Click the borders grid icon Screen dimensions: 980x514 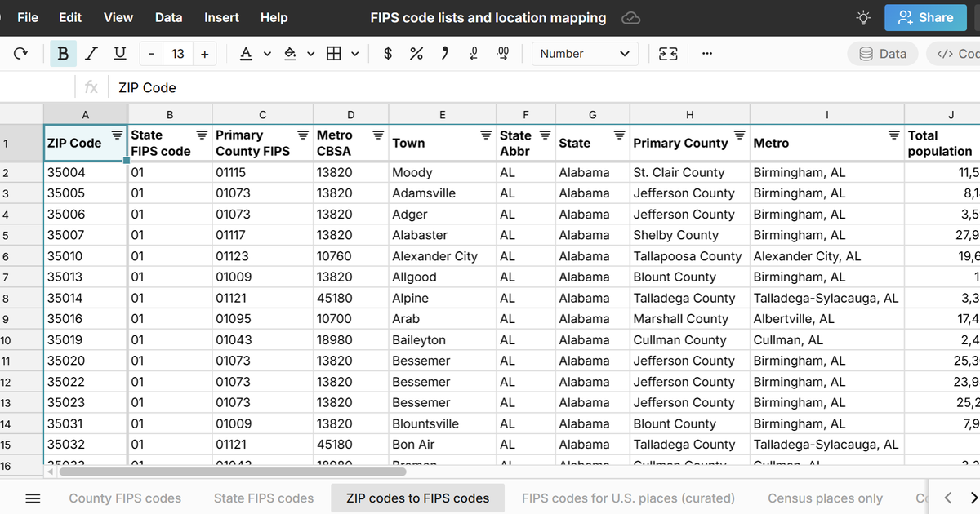click(x=333, y=54)
